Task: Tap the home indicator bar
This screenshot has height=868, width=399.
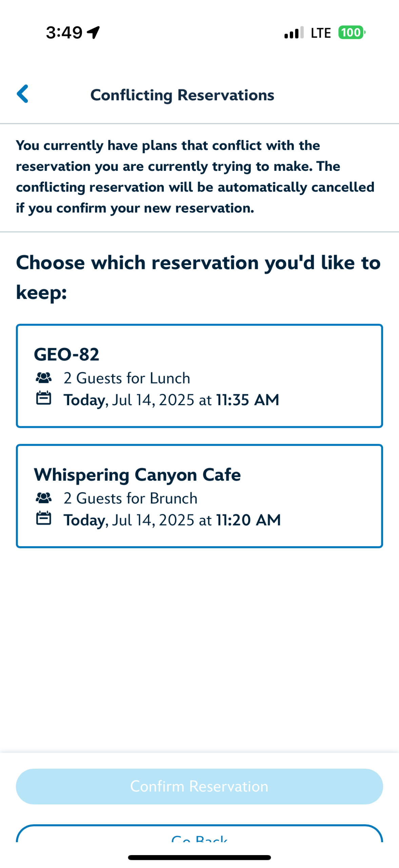Action: click(199, 857)
